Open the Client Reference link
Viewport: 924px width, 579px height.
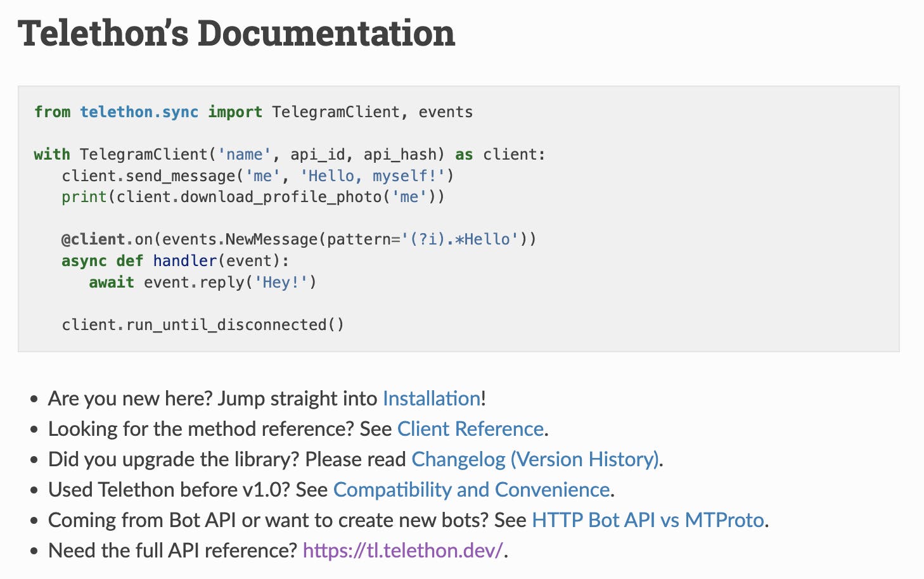pos(470,429)
